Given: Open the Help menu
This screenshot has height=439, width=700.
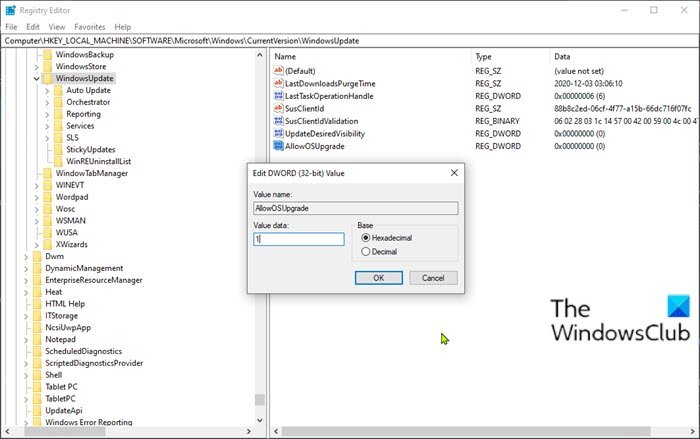Looking at the screenshot, I should click(x=123, y=27).
